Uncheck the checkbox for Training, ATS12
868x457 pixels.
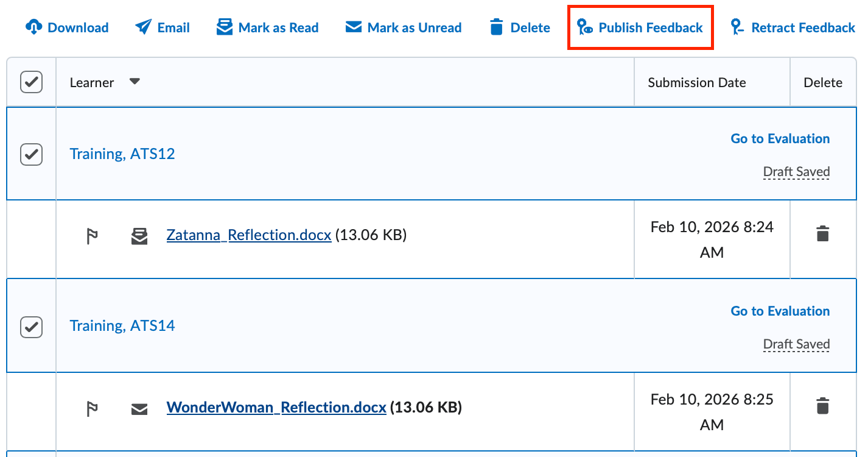point(32,154)
